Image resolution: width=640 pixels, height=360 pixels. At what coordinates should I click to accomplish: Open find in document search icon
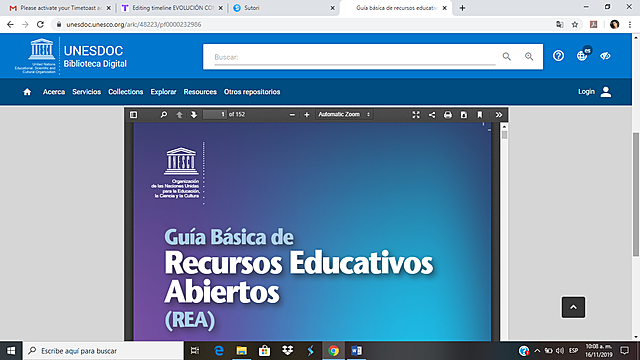point(164,115)
